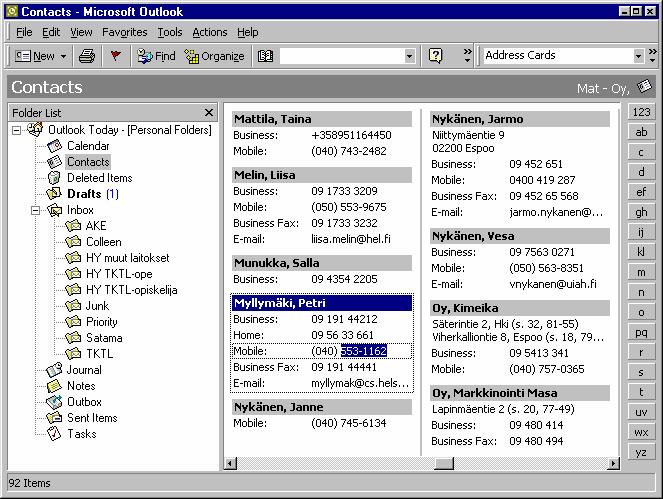Click the Print toolbar icon

pyautogui.click(x=87, y=56)
